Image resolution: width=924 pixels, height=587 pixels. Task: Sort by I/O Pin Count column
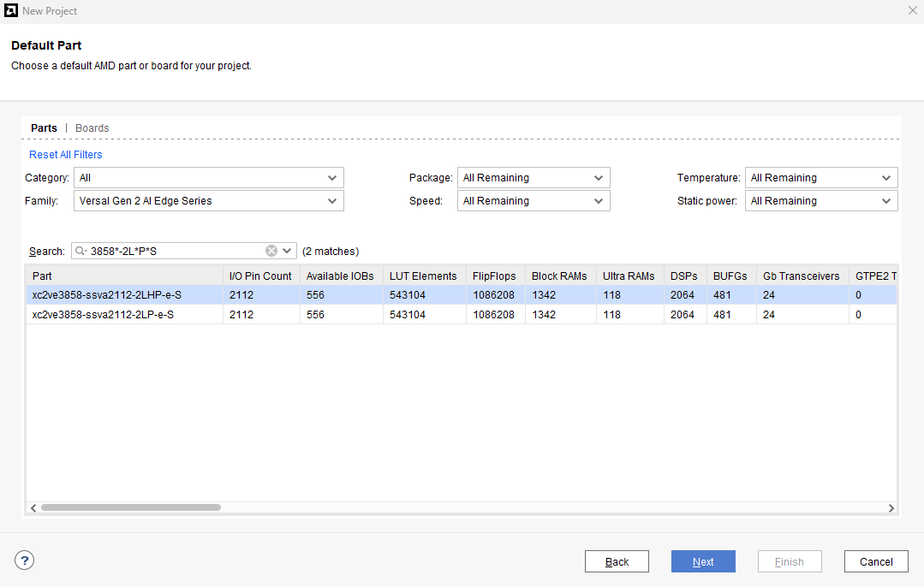pos(261,276)
